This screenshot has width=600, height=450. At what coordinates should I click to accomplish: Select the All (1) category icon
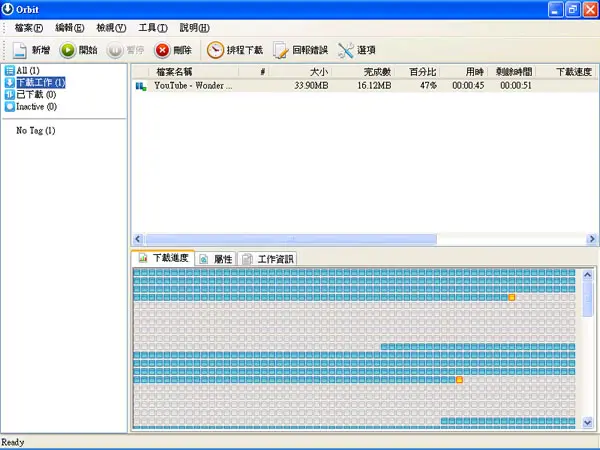10,70
